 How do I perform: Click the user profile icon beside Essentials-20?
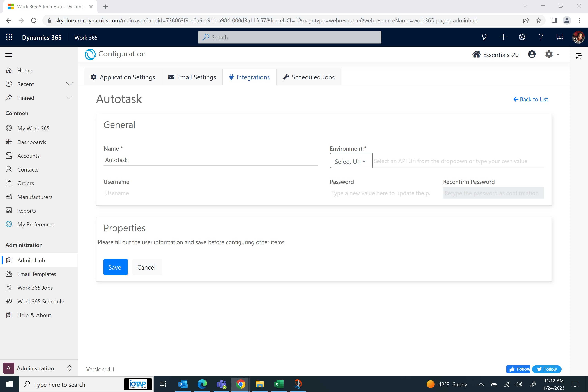pos(532,54)
